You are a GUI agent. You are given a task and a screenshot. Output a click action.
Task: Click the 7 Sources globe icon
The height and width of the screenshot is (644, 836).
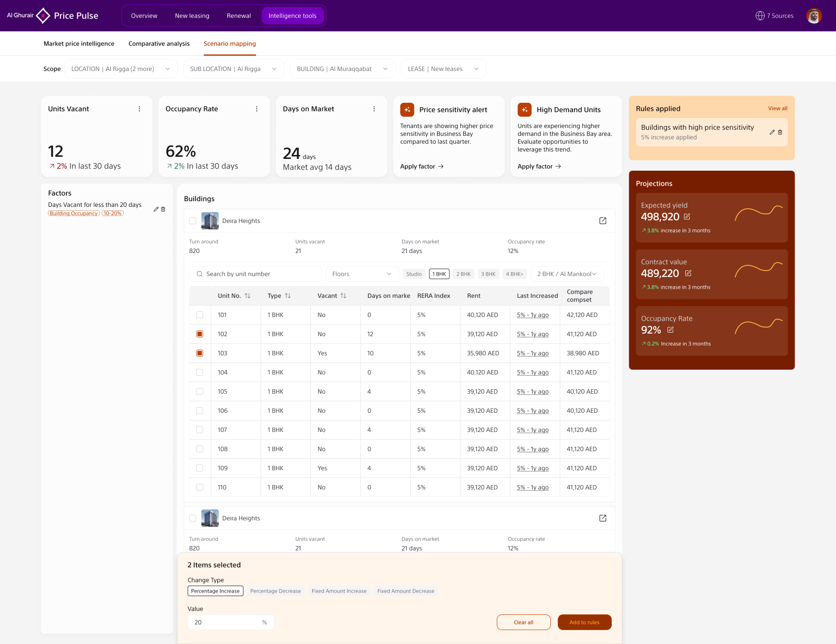point(760,16)
